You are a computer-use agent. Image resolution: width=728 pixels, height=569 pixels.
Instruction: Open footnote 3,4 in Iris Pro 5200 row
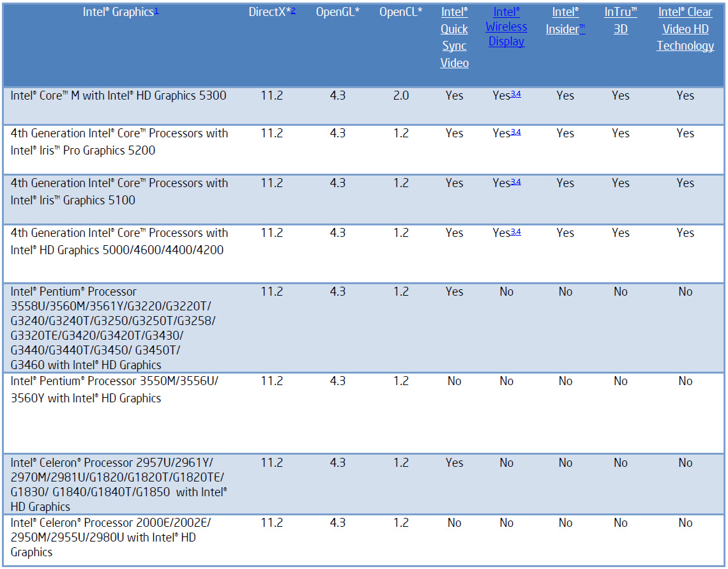(516, 132)
